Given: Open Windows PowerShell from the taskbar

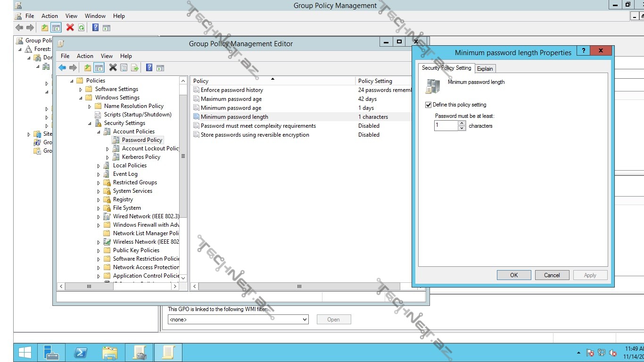Looking at the screenshot, I should pos(81,353).
